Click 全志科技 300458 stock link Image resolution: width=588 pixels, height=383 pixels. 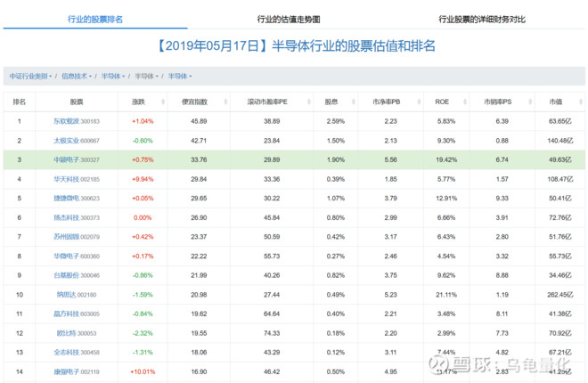[77, 353]
